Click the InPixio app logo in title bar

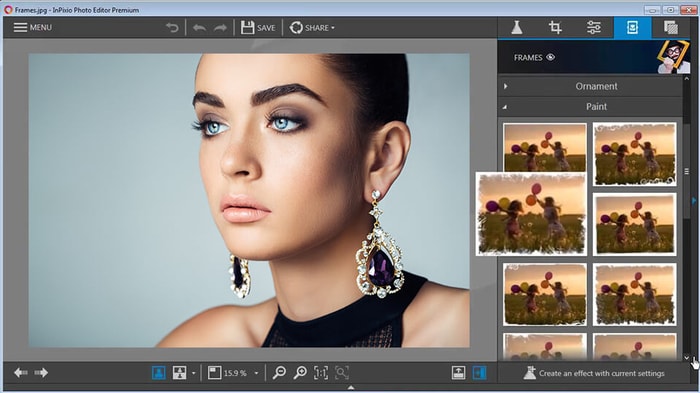click(8, 10)
